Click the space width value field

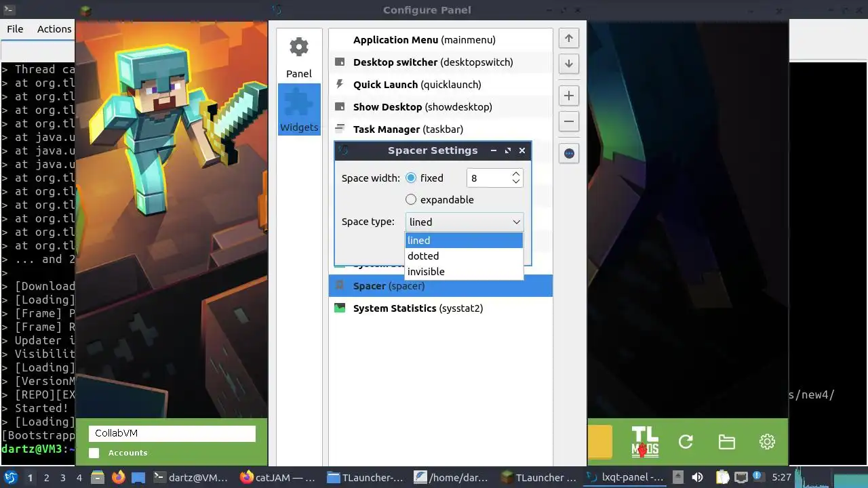487,178
